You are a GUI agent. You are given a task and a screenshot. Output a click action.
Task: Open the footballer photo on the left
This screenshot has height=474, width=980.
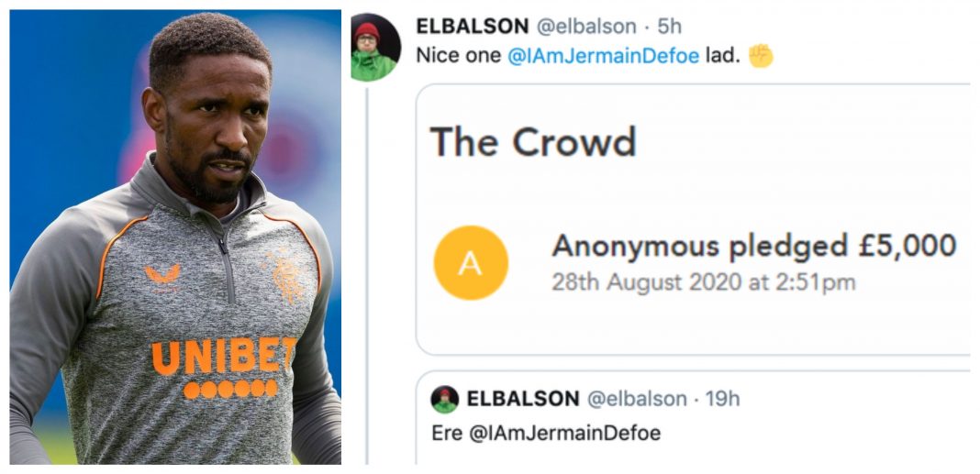175,237
